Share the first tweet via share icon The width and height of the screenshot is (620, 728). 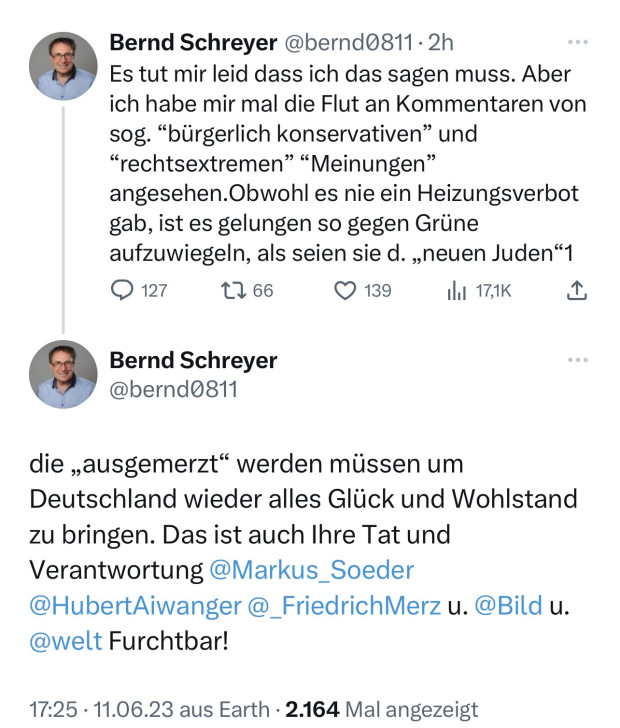(577, 290)
